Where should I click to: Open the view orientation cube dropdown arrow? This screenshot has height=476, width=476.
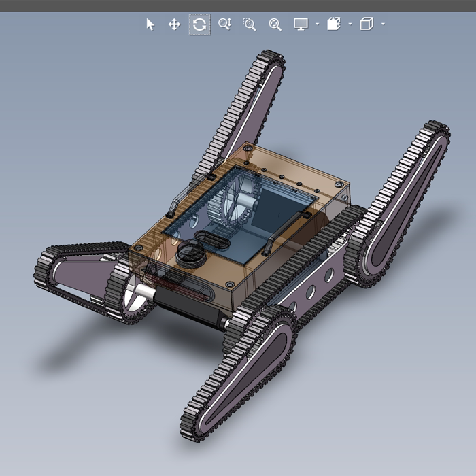coord(383,24)
